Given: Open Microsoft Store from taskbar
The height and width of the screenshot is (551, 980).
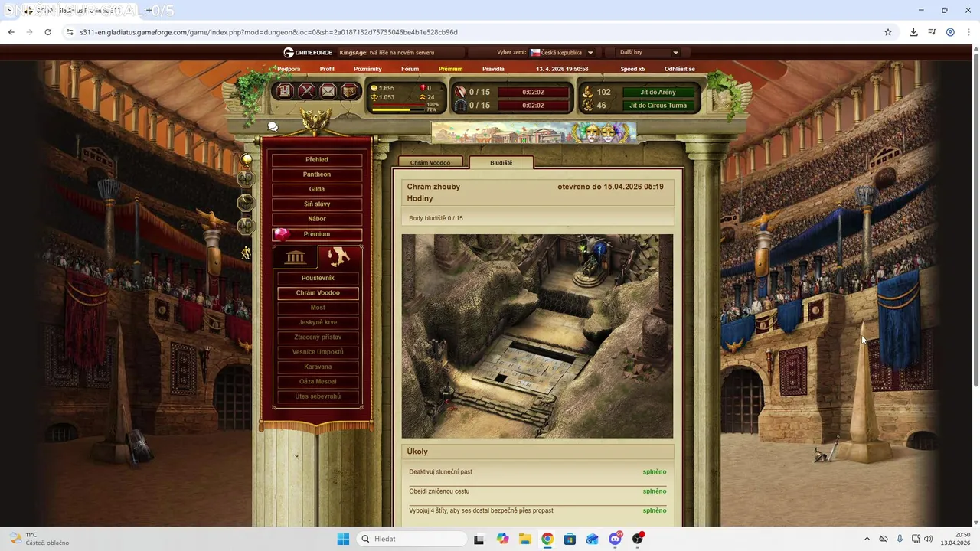Looking at the screenshot, I should 570,539.
